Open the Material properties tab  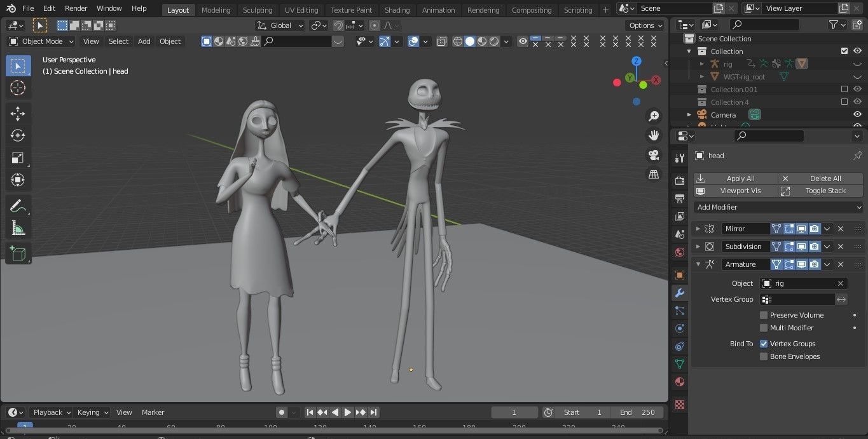[680, 382]
